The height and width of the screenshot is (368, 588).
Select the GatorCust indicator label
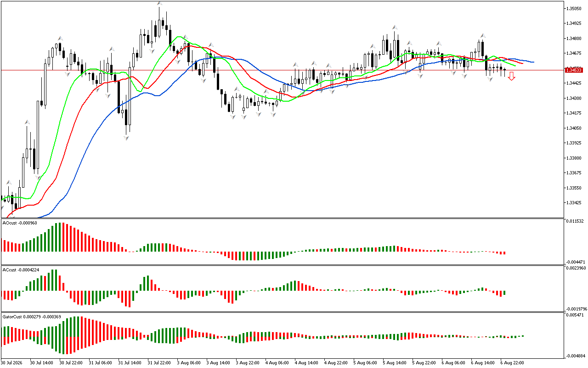[32, 317]
